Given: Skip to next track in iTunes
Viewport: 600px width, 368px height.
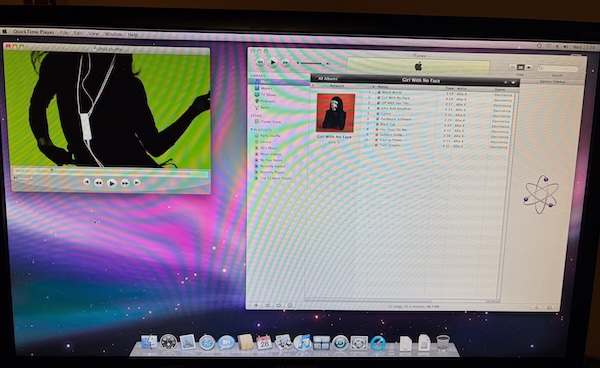Looking at the screenshot, I should pyautogui.click(x=285, y=62).
